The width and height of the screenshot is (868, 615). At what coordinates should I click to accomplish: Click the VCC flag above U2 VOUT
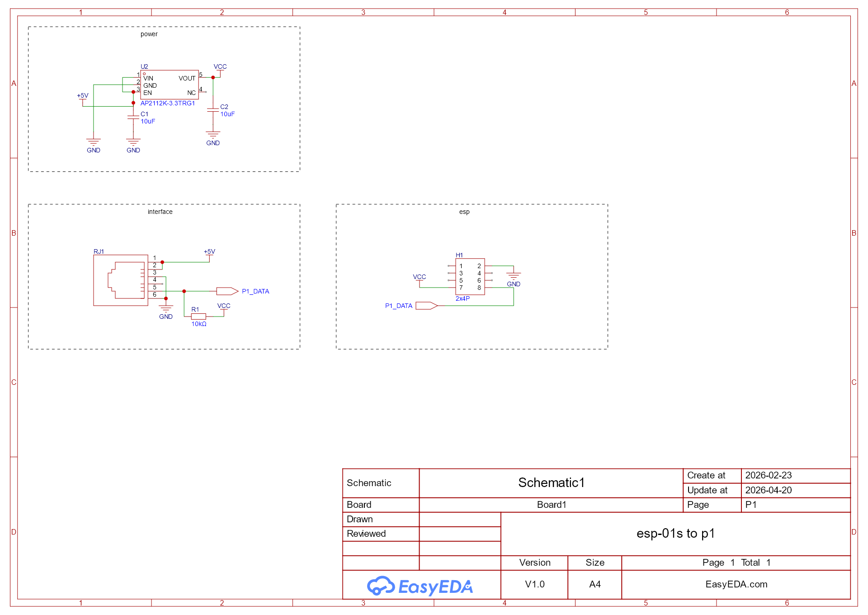pos(220,69)
